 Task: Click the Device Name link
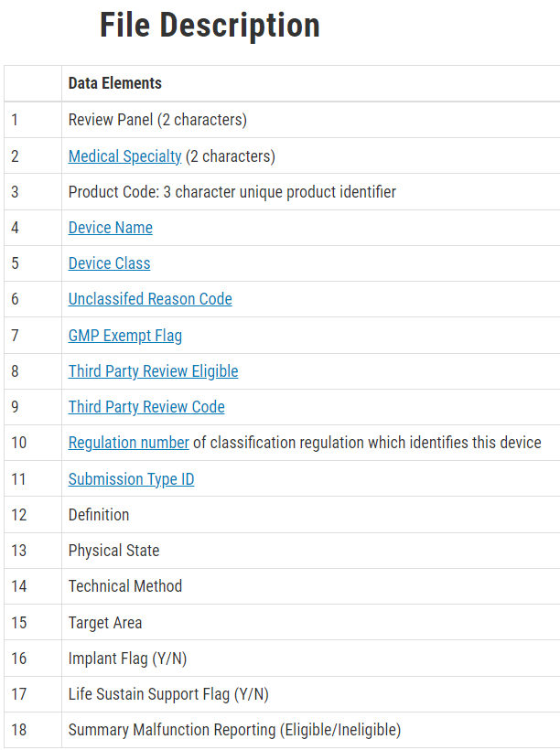111,228
